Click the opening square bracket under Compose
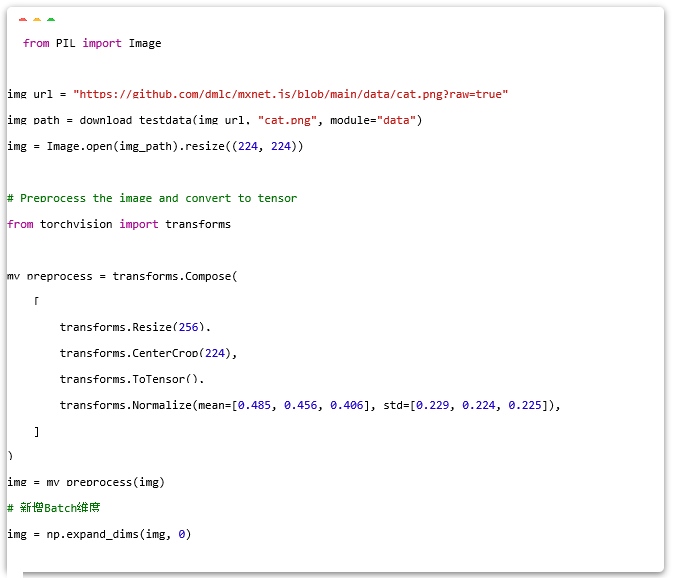The height and width of the screenshot is (578, 674). 37,301
